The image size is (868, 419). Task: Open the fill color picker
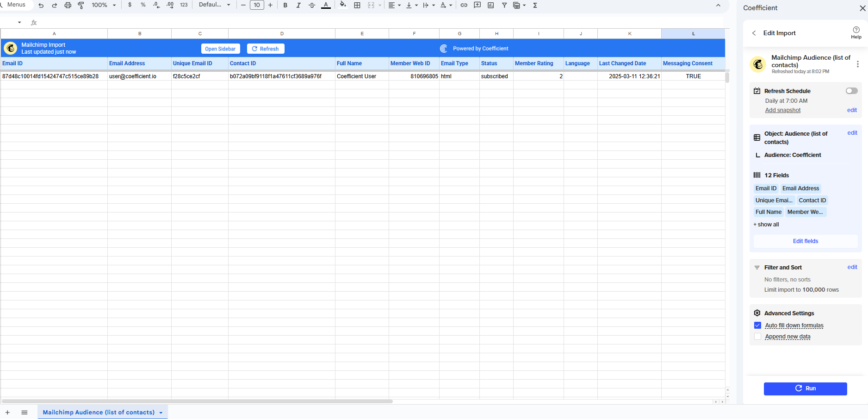[343, 5]
